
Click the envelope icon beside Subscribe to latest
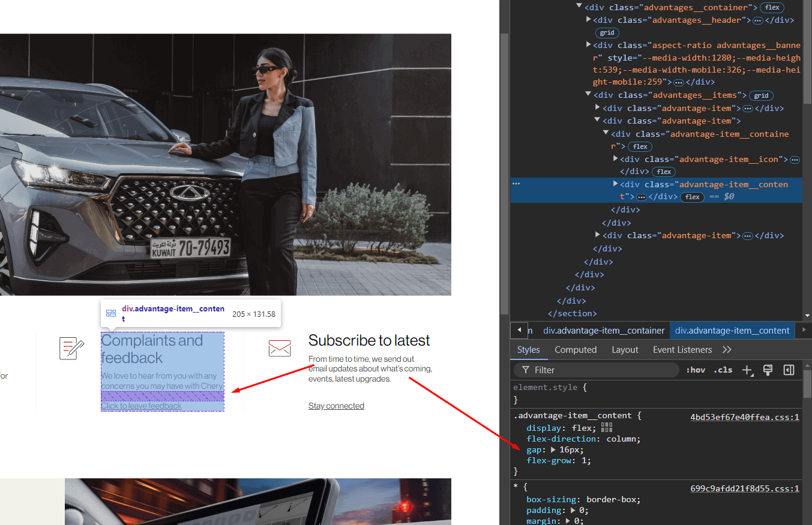coord(279,348)
